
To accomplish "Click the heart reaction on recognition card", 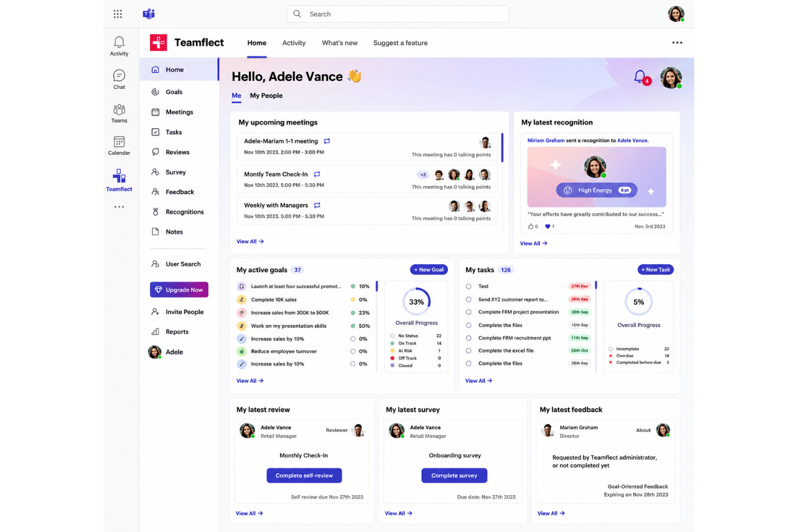I will tap(548, 226).
